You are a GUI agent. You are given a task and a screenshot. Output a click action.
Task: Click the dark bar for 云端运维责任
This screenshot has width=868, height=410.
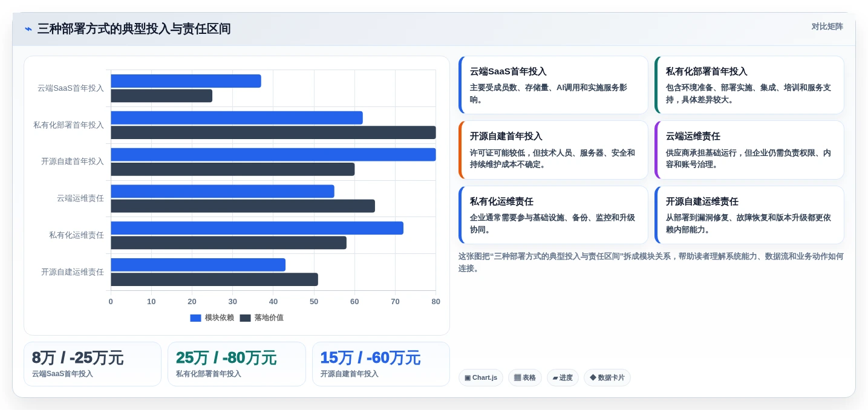click(243, 206)
